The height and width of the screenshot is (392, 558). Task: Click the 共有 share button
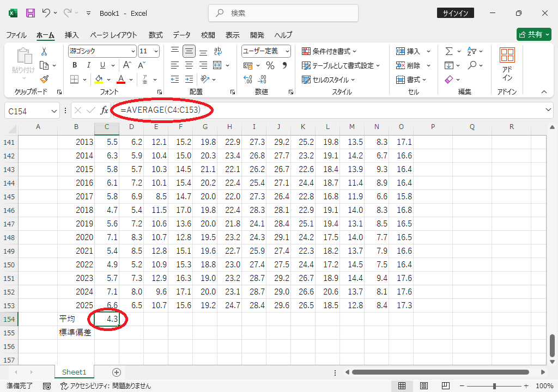point(534,34)
